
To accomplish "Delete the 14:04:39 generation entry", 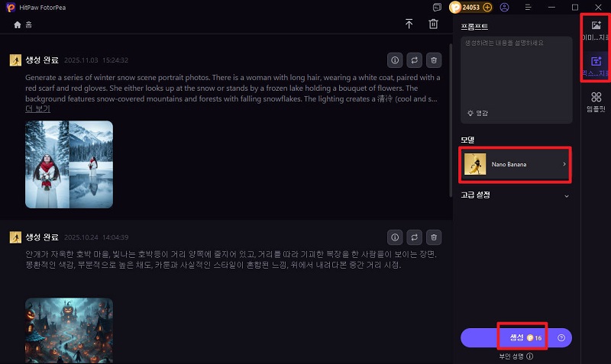I will (x=434, y=237).
